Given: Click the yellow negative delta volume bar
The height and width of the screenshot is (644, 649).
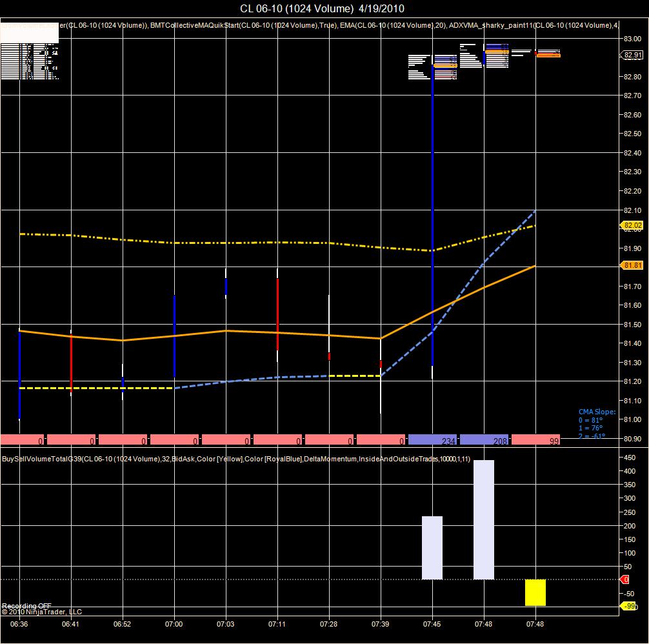Looking at the screenshot, I should [535, 592].
